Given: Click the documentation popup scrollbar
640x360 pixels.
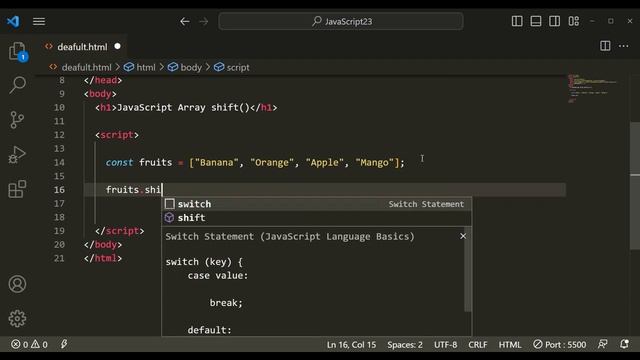Looking at the screenshot, I should pos(467,269).
